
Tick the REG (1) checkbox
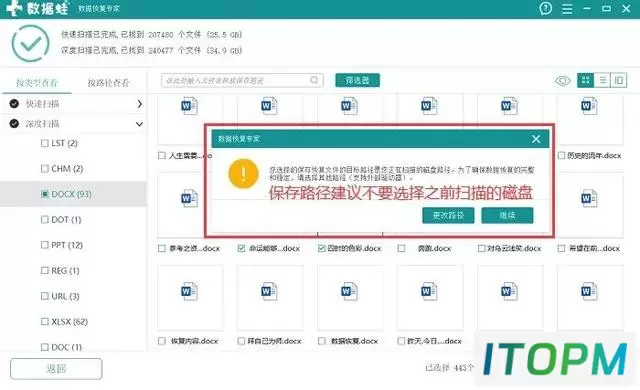45,270
